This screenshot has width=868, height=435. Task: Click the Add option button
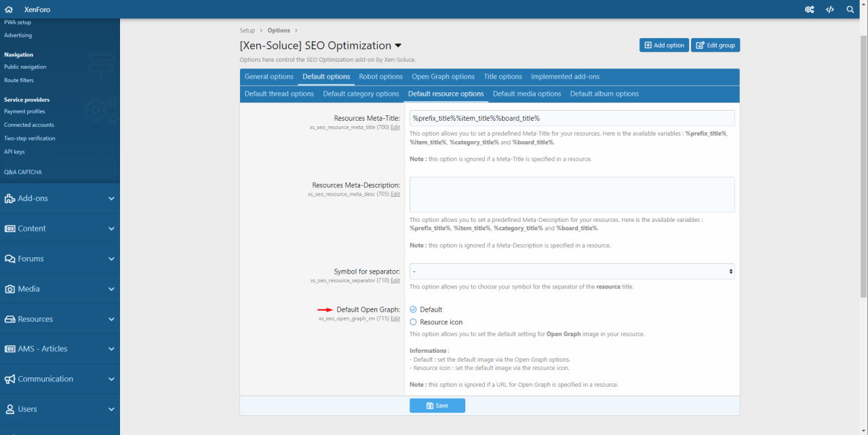coord(663,45)
